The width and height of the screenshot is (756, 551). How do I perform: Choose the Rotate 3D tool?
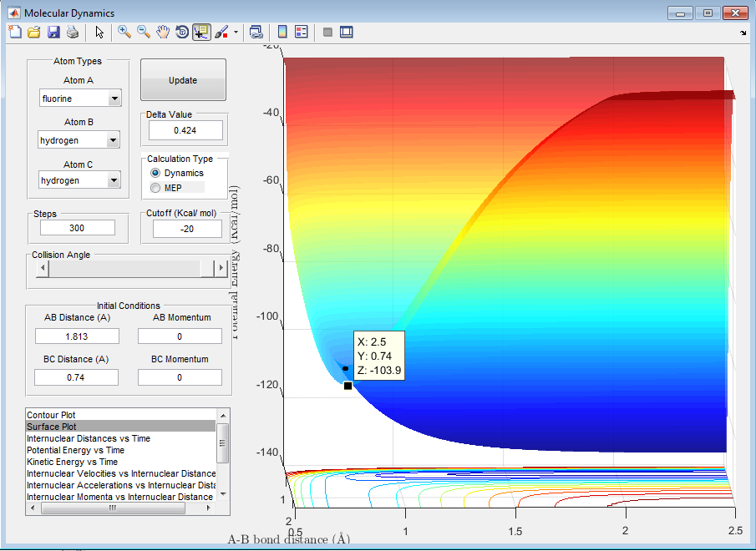181,32
